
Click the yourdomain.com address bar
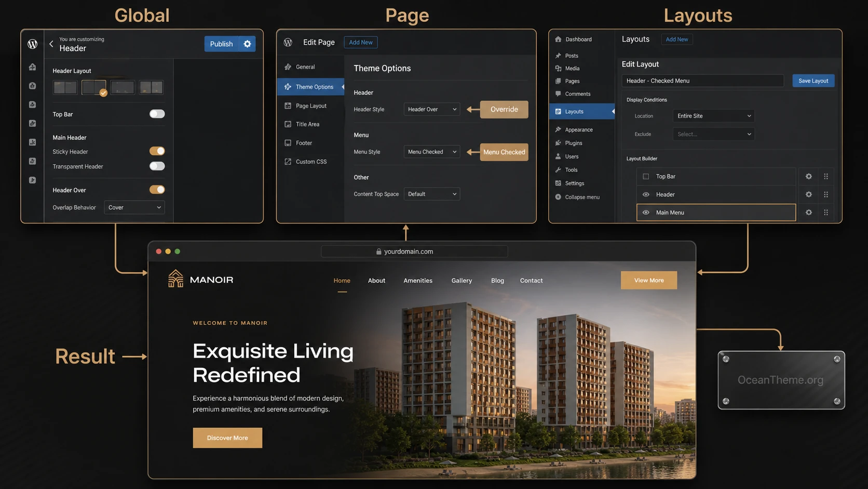click(x=414, y=252)
